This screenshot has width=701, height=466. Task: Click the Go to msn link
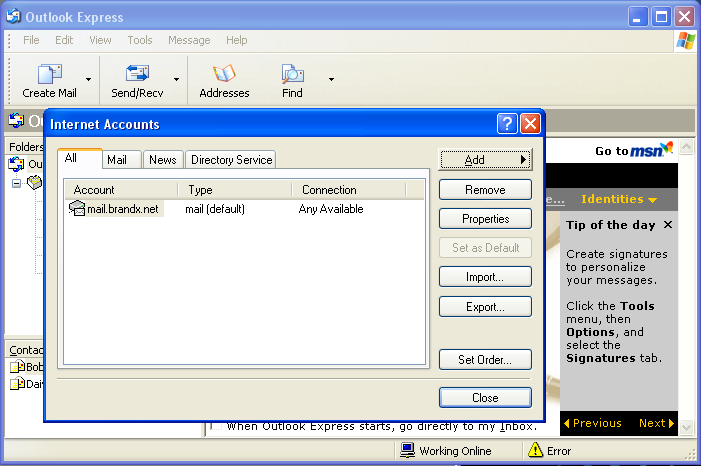pyautogui.click(x=633, y=150)
